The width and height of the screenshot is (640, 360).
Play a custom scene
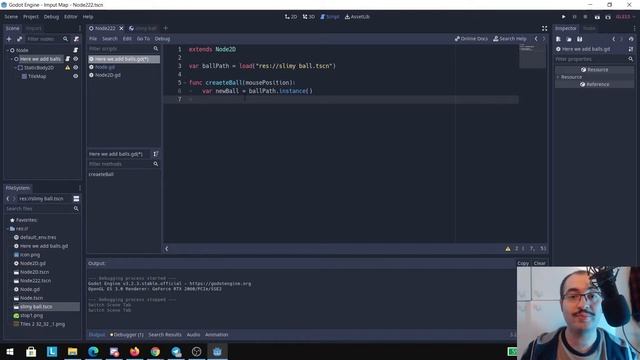(x=608, y=17)
